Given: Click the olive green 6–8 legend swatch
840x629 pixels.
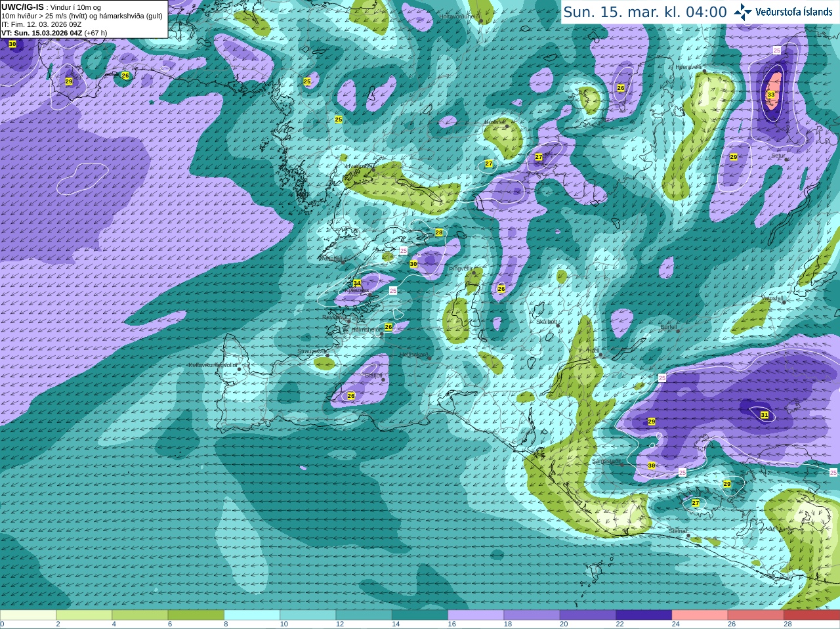Looking at the screenshot, I should pos(196,615).
